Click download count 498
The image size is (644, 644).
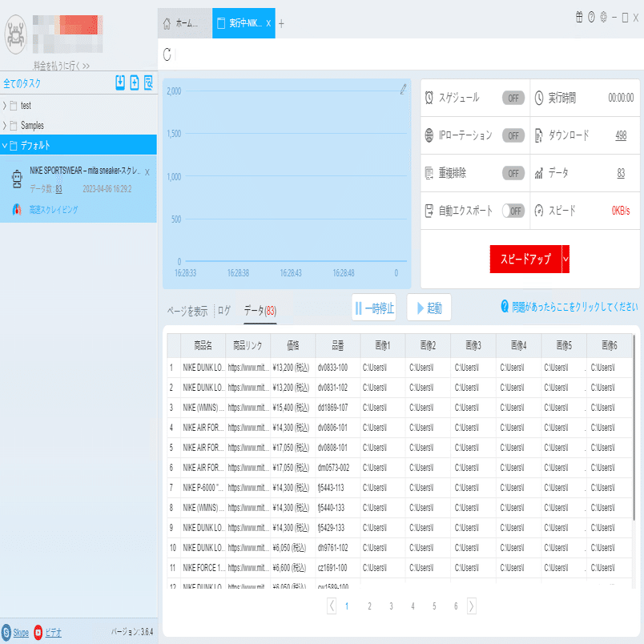pyautogui.click(x=621, y=135)
